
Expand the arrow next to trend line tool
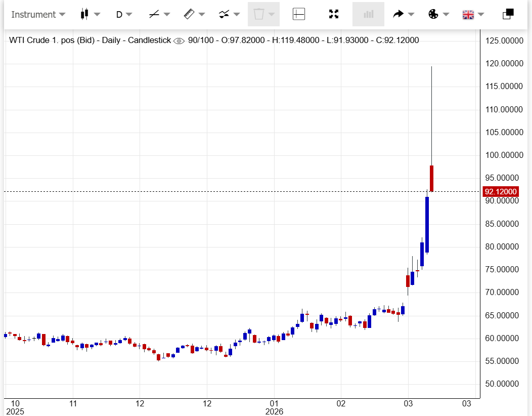[167, 14]
